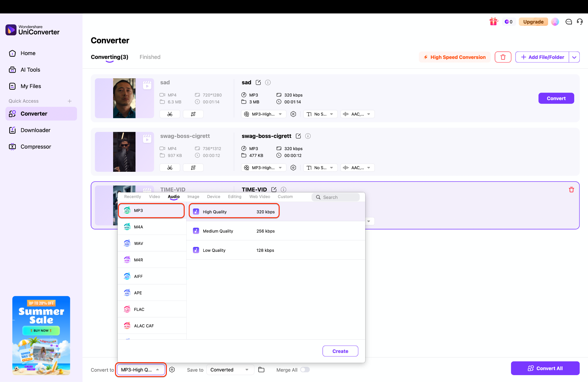The height and width of the screenshot is (382, 588).
Task: Click the format Search field
Action: pos(336,197)
